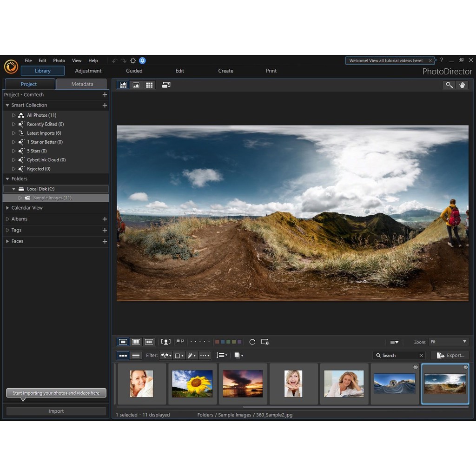
Task: Open the Photo menu
Action: click(x=59, y=60)
